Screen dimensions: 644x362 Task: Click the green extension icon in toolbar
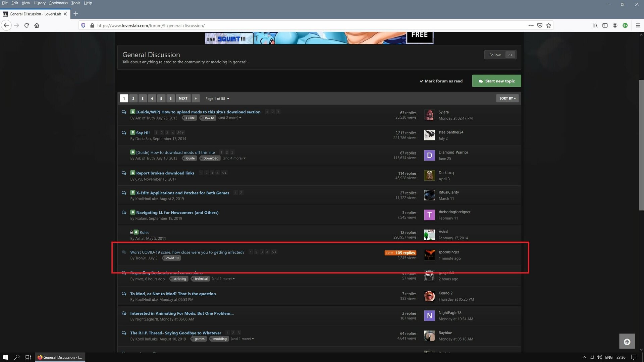click(x=625, y=25)
